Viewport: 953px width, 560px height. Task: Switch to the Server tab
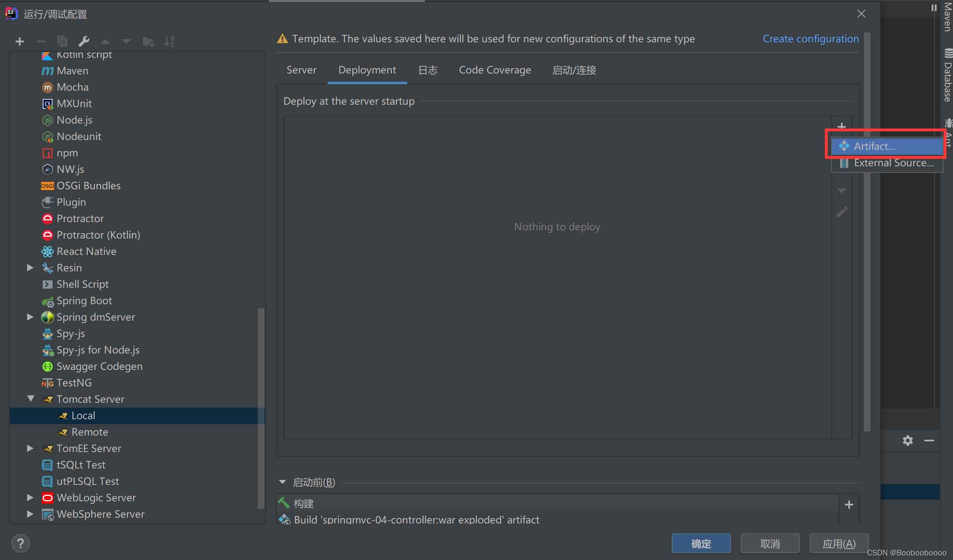[x=301, y=70]
